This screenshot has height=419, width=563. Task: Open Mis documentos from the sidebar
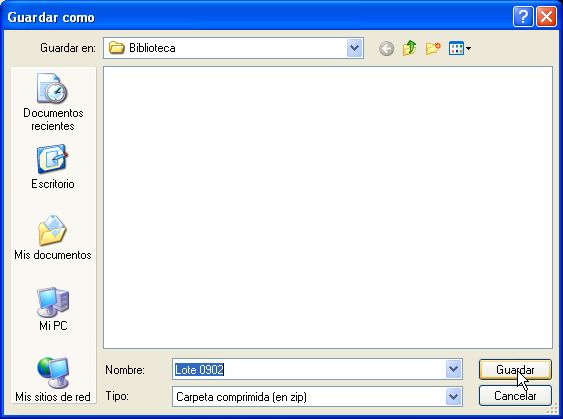(53, 238)
